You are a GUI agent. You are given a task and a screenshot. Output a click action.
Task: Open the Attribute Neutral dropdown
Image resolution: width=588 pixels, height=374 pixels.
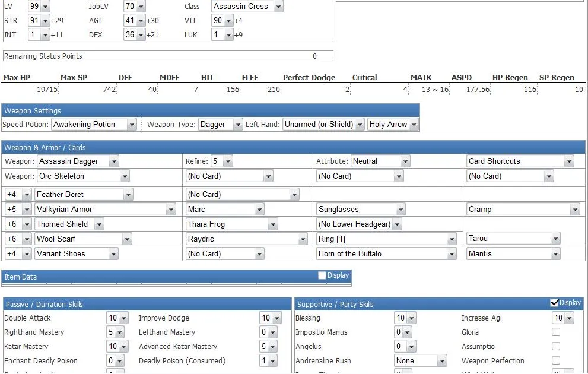click(380, 161)
